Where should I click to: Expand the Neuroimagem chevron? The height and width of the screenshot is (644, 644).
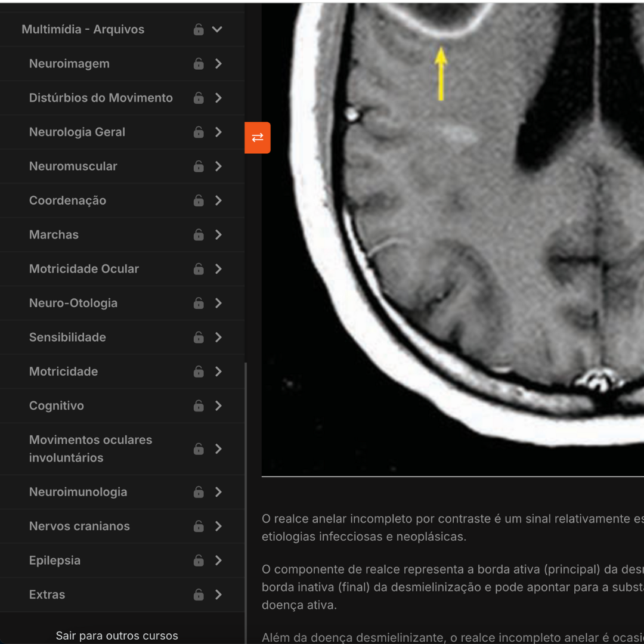pos(218,64)
